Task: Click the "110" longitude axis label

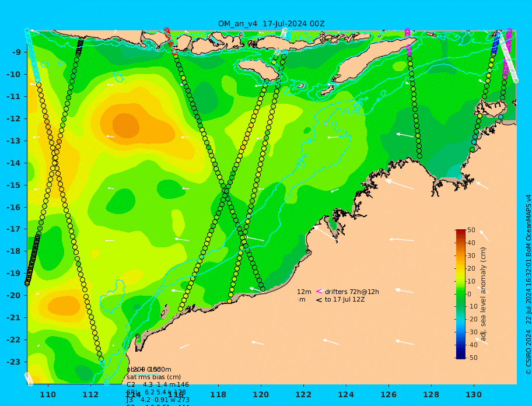Action: (x=48, y=394)
